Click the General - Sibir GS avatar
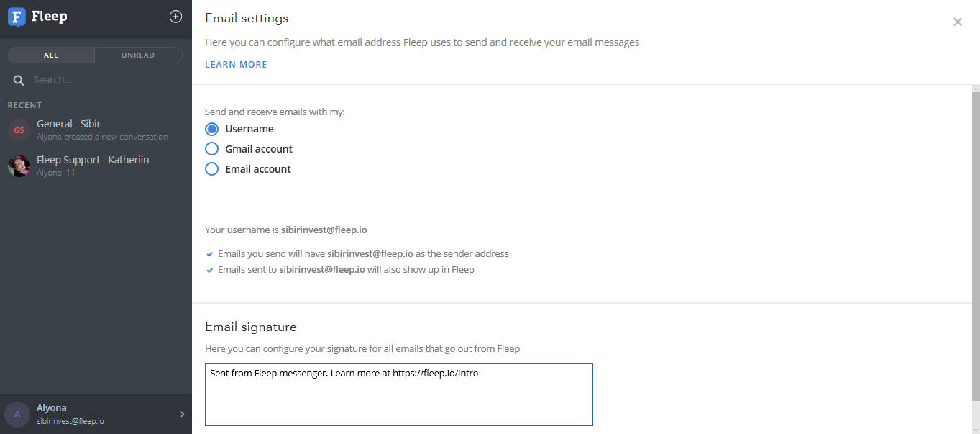 pyautogui.click(x=19, y=130)
